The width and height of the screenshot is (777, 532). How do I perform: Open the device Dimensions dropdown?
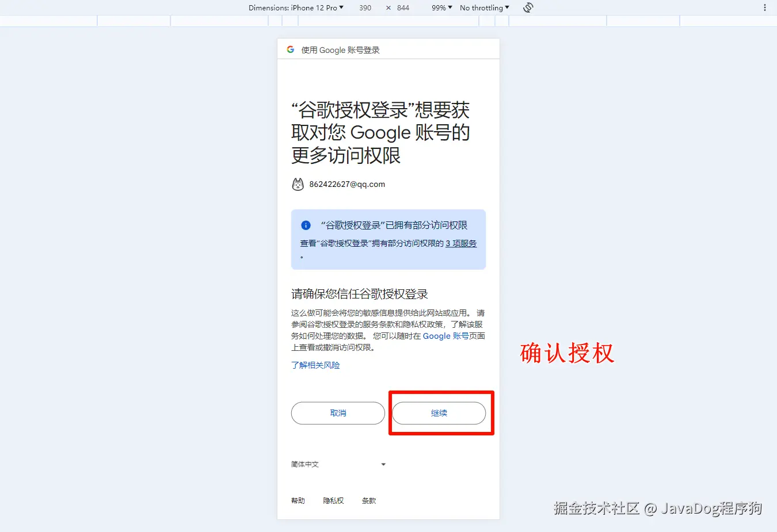296,7
